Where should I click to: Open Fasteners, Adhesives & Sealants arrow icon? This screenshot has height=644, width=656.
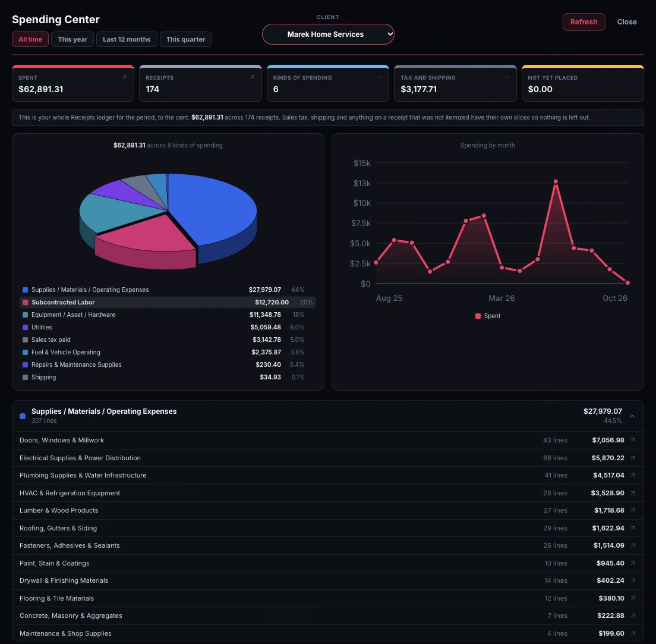pyautogui.click(x=633, y=546)
